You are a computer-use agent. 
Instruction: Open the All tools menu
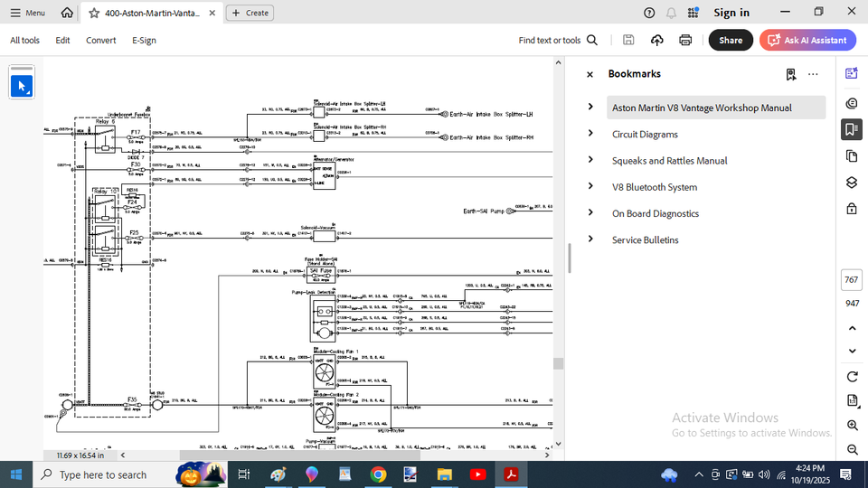coord(24,40)
